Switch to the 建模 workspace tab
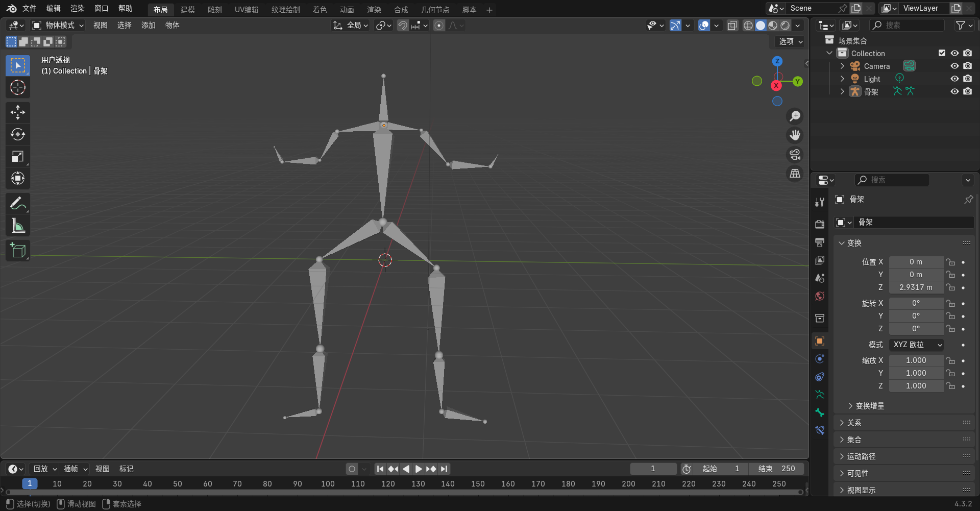 [x=187, y=10]
